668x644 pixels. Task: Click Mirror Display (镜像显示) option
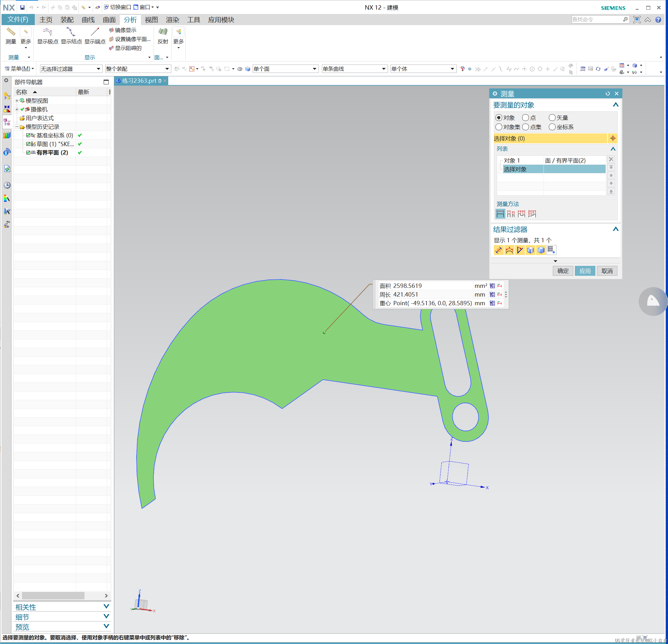pyautogui.click(x=123, y=30)
